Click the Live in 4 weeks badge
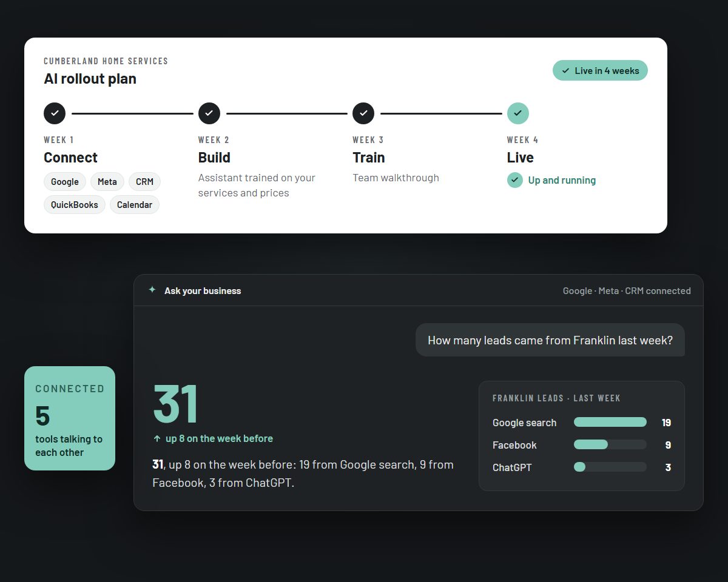728x582 pixels. pos(600,70)
